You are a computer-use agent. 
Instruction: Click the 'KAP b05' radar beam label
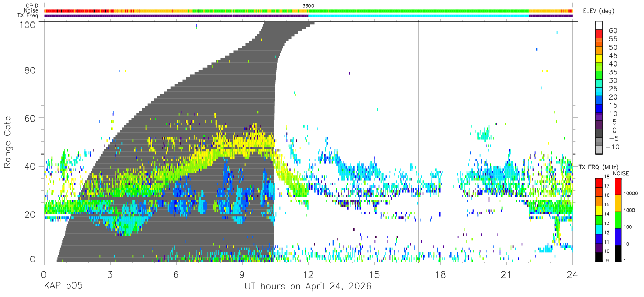click(x=63, y=286)
